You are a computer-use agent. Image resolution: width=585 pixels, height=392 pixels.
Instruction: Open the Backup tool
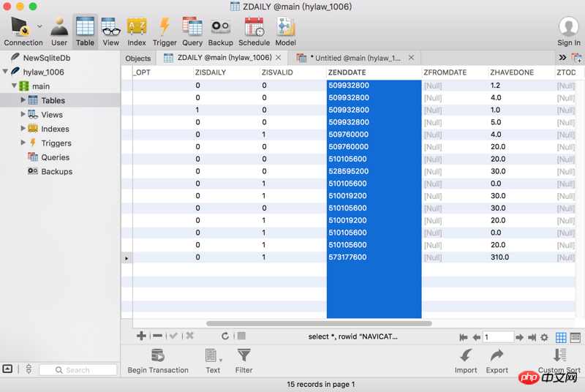pos(221,31)
